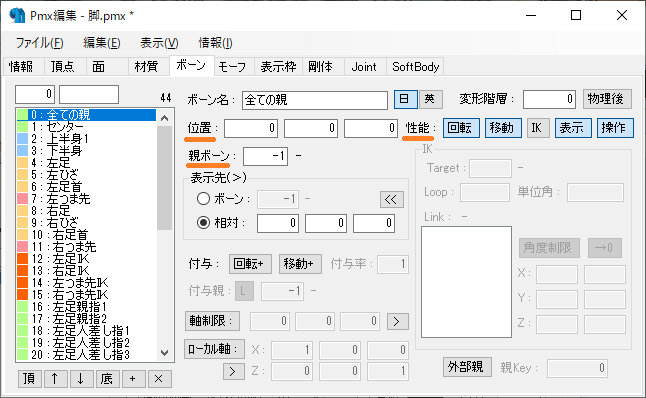Toggle the IK capability button

(x=537, y=128)
